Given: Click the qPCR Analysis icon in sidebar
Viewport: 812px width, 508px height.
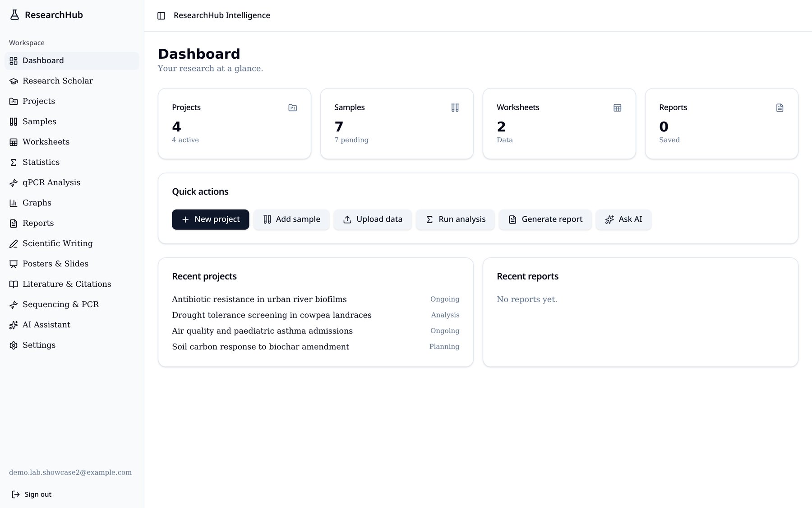Looking at the screenshot, I should (x=14, y=183).
